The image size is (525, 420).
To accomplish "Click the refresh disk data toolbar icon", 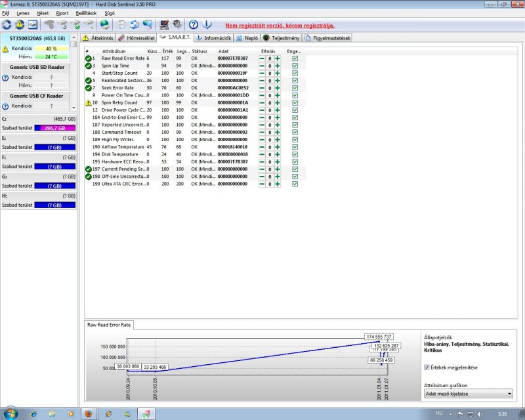I will coord(7,24).
